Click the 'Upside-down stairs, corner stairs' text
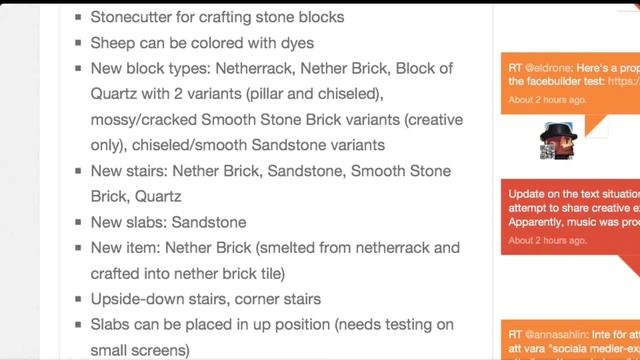 206,299
